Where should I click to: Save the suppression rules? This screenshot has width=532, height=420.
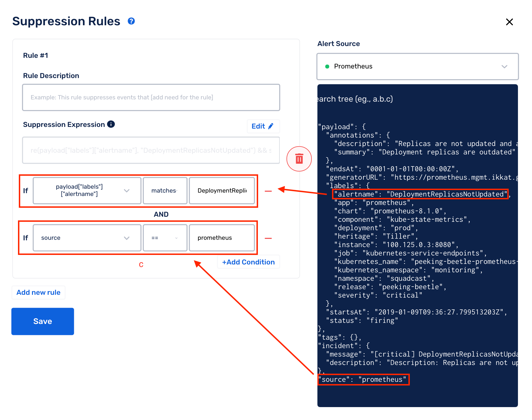43,321
